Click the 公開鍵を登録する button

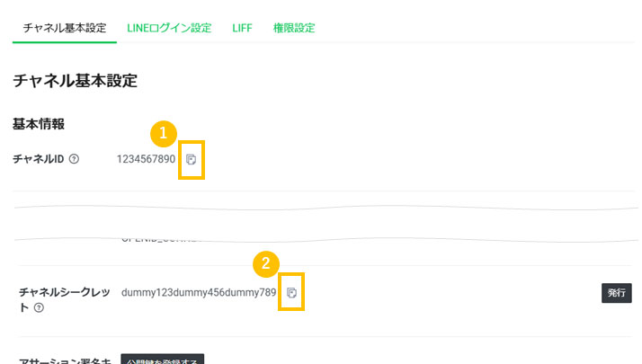point(163,360)
